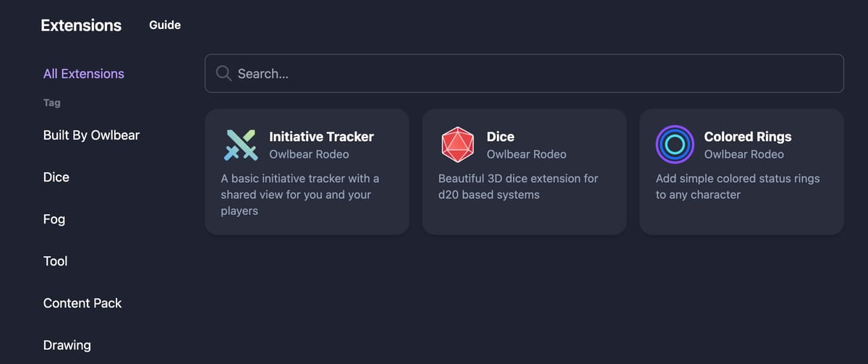The width and height of the screenshot is (868, 364).
Task: Filter extensions by Content Pack tag
Action: pos(82,303)
